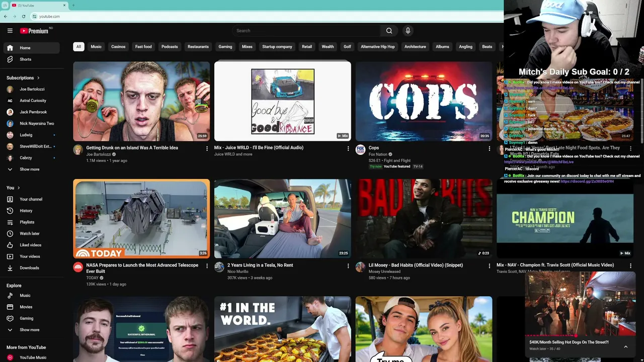Screen dimensions: 644x362
Task: Open the NAV Champion mix thumbnail
Action: (x=565, y=219)
